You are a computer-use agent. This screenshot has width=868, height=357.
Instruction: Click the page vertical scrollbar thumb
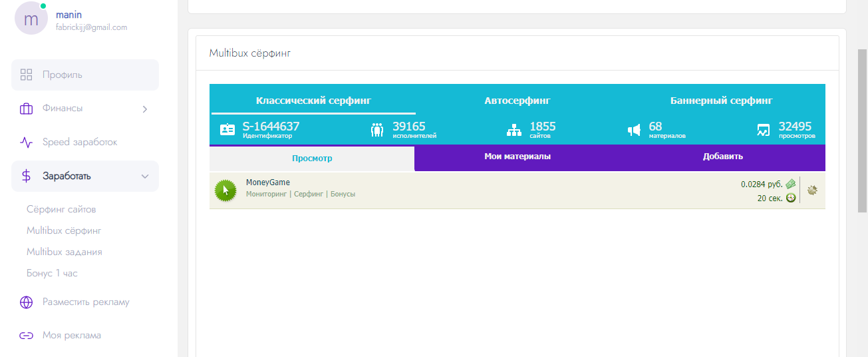point(862,131)
